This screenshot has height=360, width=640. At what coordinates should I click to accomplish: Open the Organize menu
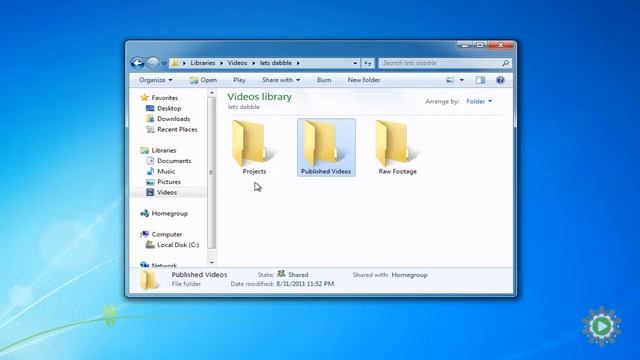tap(156, 80)
